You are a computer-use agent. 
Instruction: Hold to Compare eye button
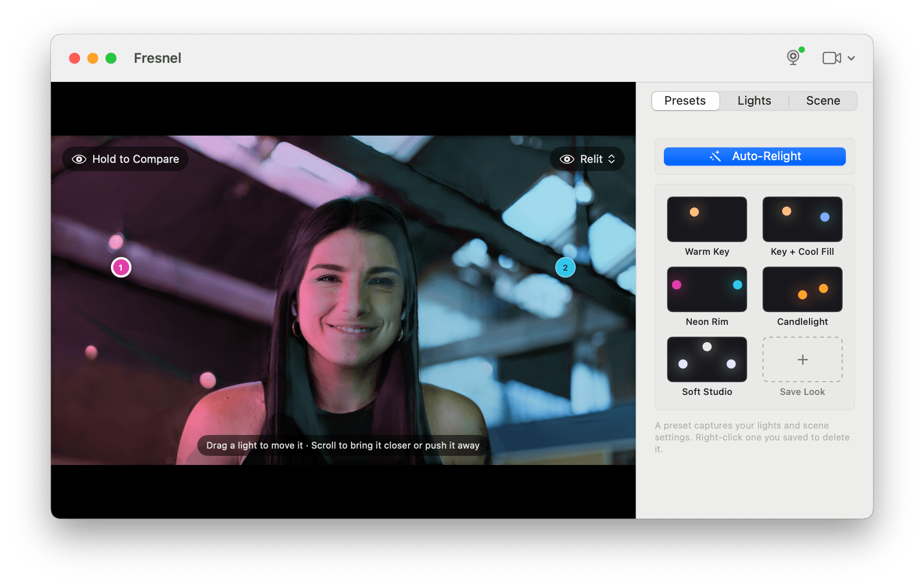point(126,159)
